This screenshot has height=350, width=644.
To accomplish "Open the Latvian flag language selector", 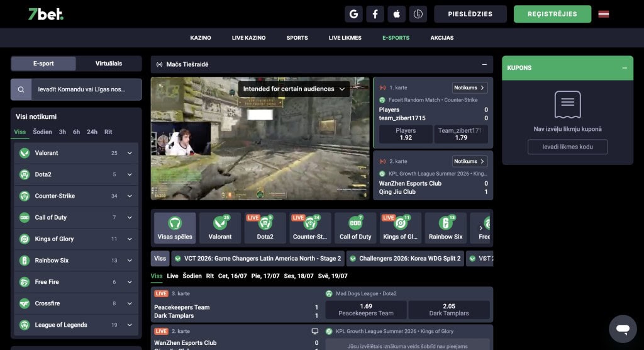I will [x=603, y=14].
